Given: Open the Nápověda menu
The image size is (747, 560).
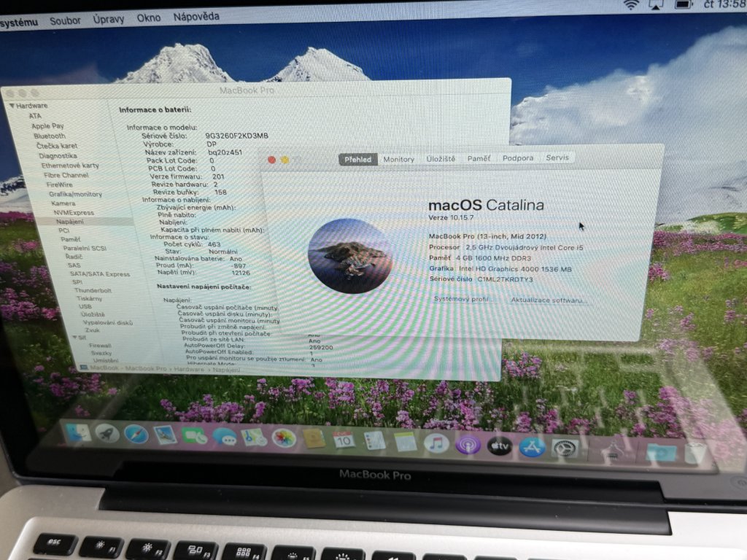Looking at the screenshot, I should [196, 17].
